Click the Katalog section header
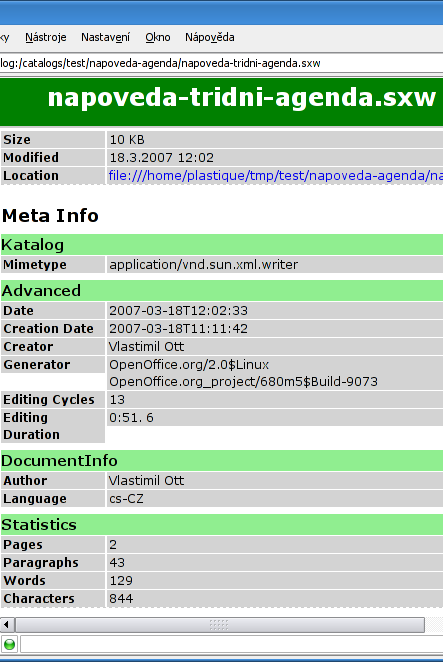The image size is (443, 662). coord(221,245)
